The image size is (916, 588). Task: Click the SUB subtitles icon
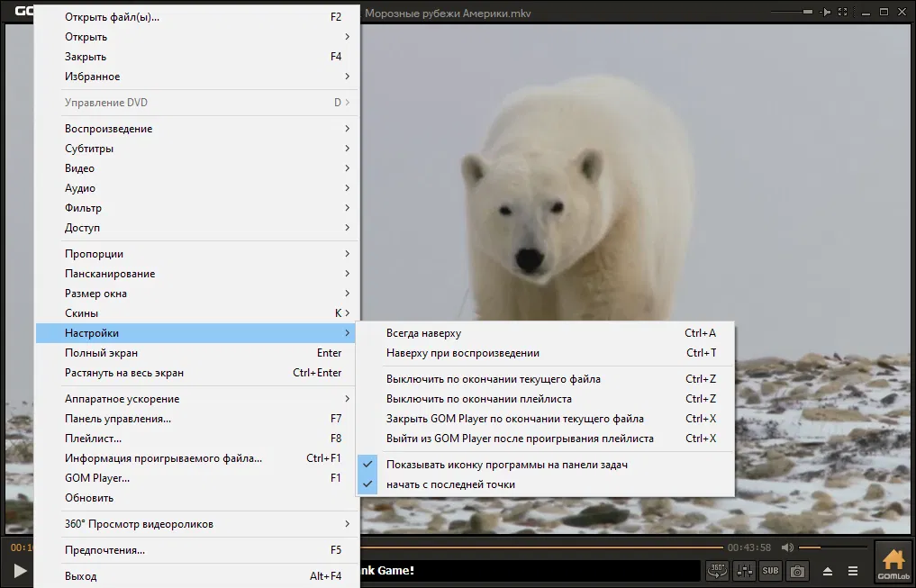pyautogui.click(x=770, y=570)
